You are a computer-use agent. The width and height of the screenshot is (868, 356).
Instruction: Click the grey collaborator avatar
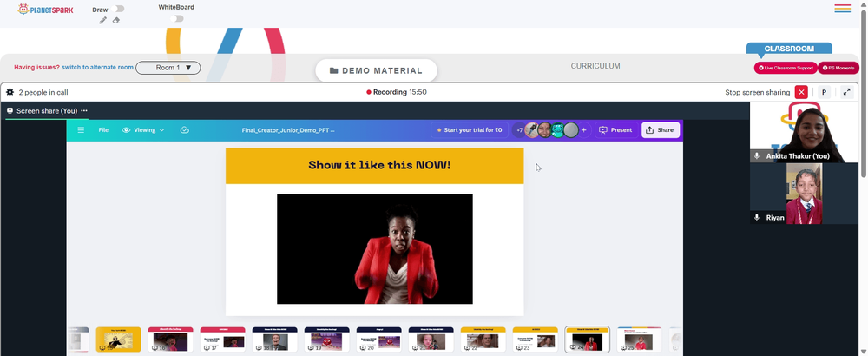[x=571, y=130]
